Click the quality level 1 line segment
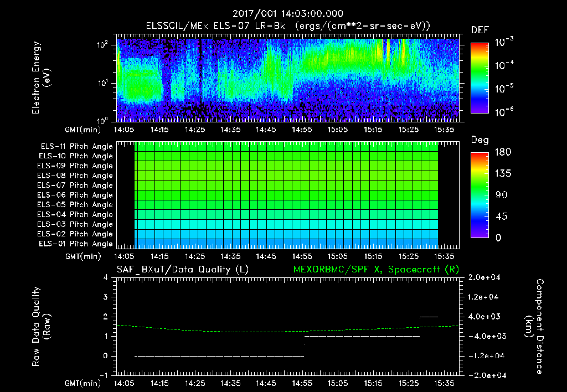This screenshot has width=567, height=392. click(362, 336)
